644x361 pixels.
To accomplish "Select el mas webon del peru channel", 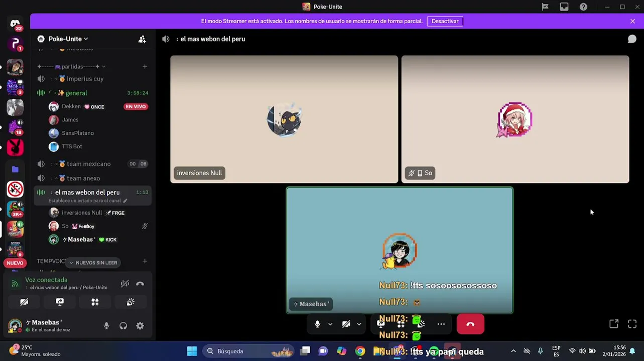I will [x=92, y=195].
